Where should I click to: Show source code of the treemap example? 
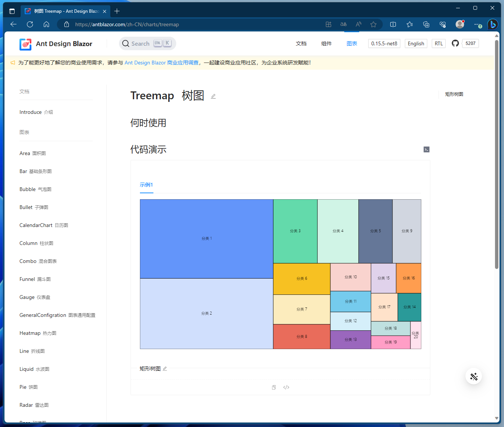pos(286,387)
